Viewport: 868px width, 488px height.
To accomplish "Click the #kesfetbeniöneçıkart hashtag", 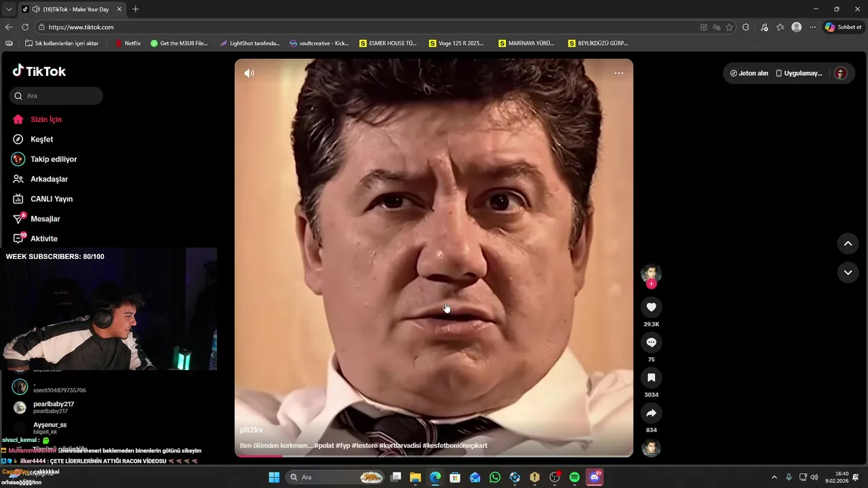I will tap(455, 445).
